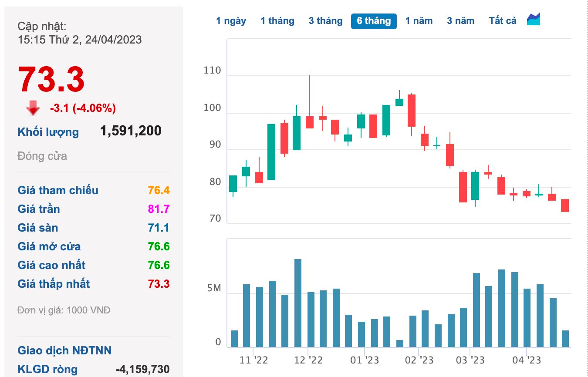Click the update time 15:15 Thứ 2, 24/04/2023
Image resolution: width=588 pixels, height=377 pixels.
80,40
